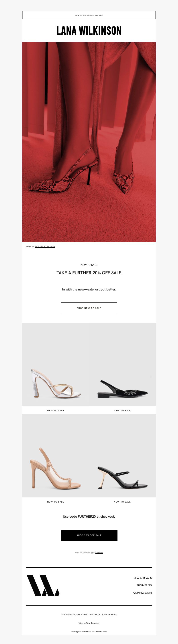
Task: Click the LW monogram footer logo
Action: pyautogui.click(x=43, y=586)
